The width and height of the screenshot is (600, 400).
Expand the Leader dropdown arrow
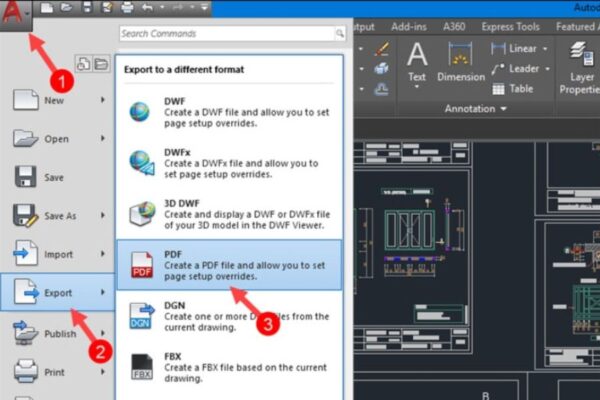pos(546,69)
